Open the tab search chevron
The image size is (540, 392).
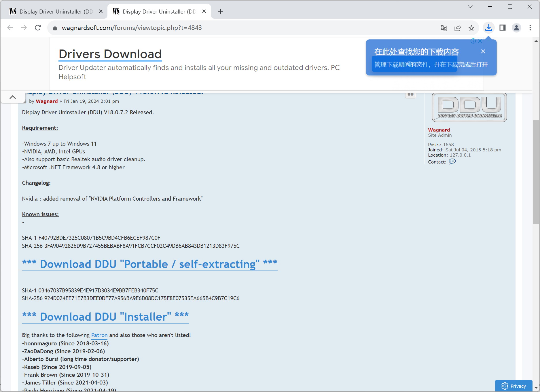pyautogui.click(x=470, y=7)
